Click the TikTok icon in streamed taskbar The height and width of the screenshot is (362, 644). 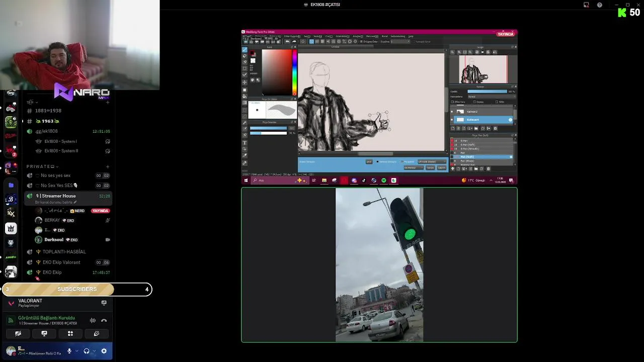point(364,180)
